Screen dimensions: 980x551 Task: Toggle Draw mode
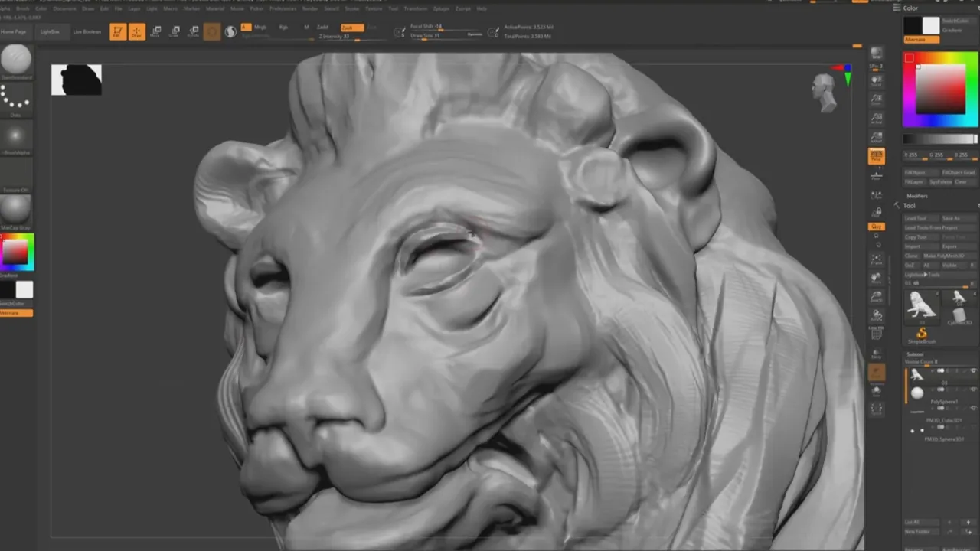coord(136,31)
